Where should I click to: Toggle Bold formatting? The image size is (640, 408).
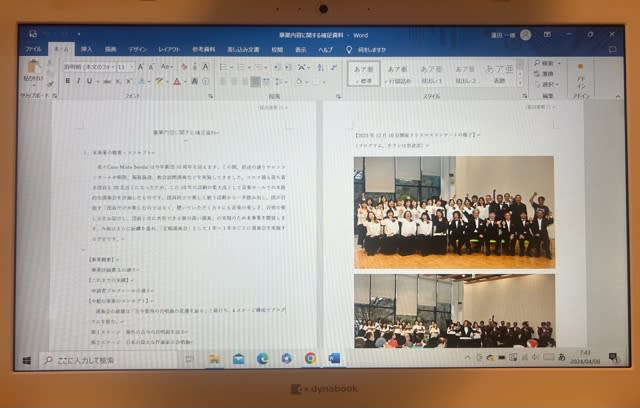tap(67, 81)
